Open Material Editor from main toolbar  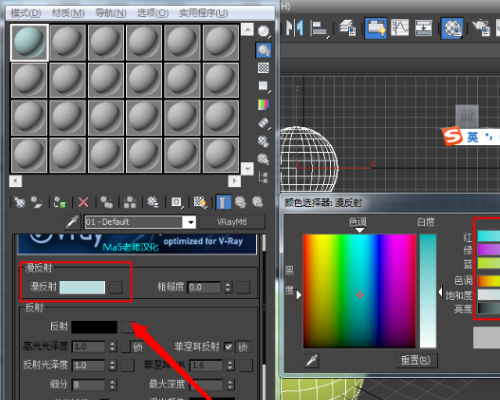(x=452, y=28)
